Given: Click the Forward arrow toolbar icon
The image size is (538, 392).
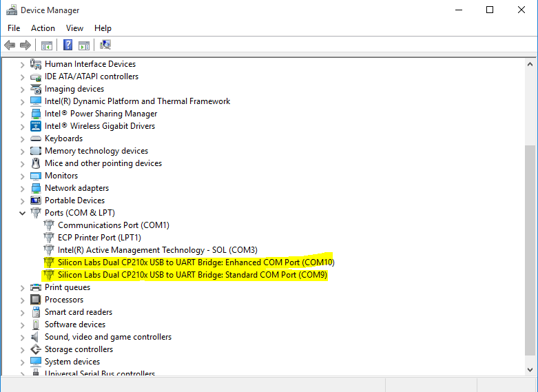Looking at the screenshot, I should (25, 45).
